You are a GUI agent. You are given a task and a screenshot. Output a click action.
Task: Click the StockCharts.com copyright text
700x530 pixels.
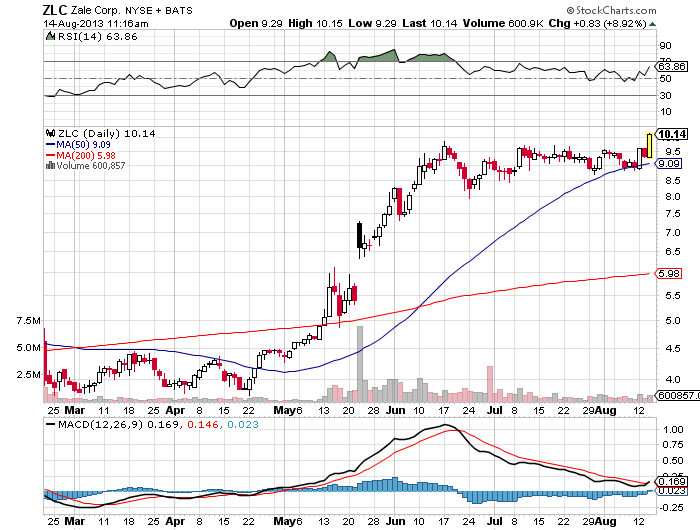tap(612, 10)
